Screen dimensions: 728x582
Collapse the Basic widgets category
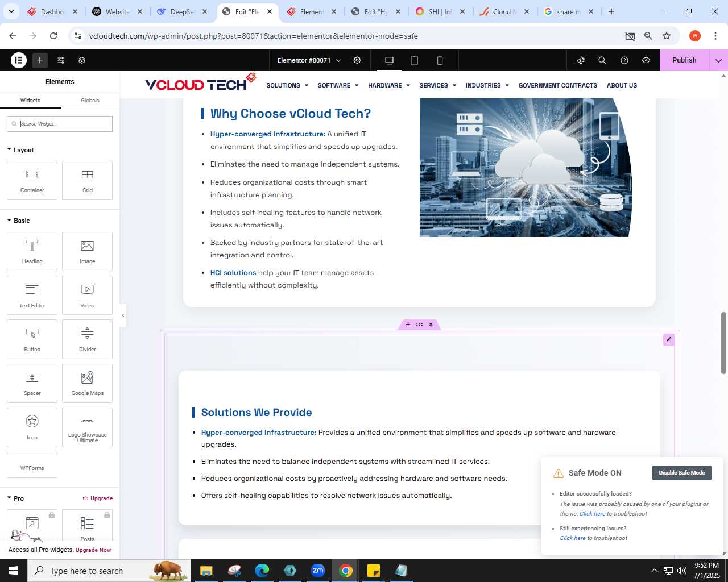click(x=18, y=221)
